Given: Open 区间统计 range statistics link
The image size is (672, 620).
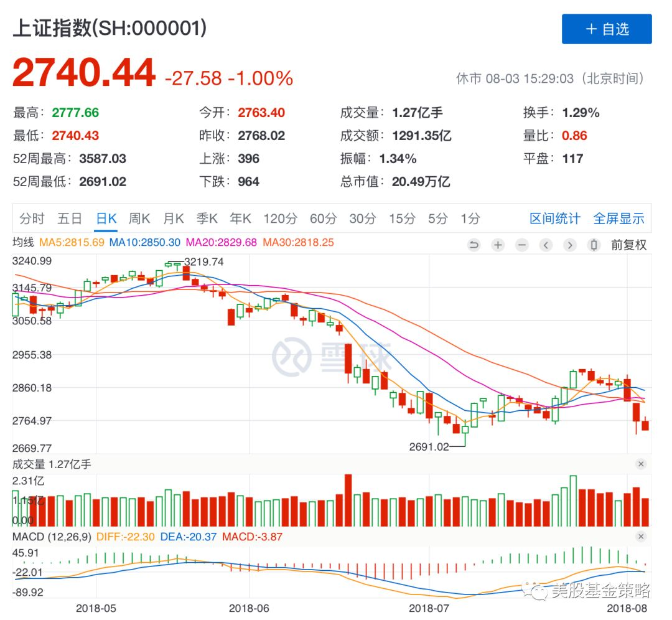Looking at the screenshot, I should click(555, 218).
